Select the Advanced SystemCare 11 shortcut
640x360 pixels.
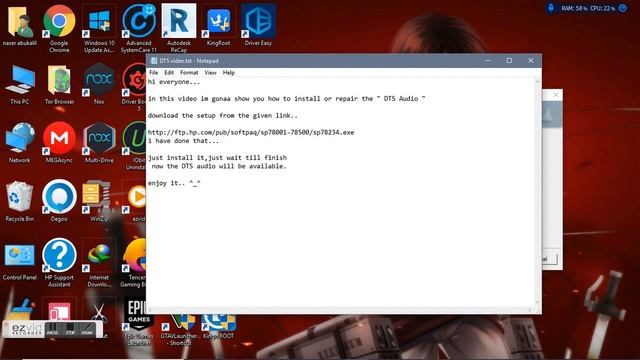coord(139,29)
